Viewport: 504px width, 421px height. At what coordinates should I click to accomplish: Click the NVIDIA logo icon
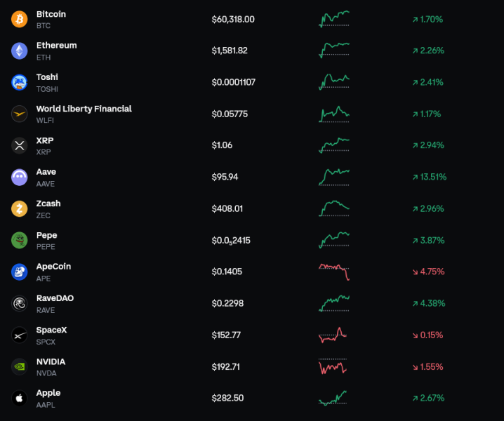19,367
